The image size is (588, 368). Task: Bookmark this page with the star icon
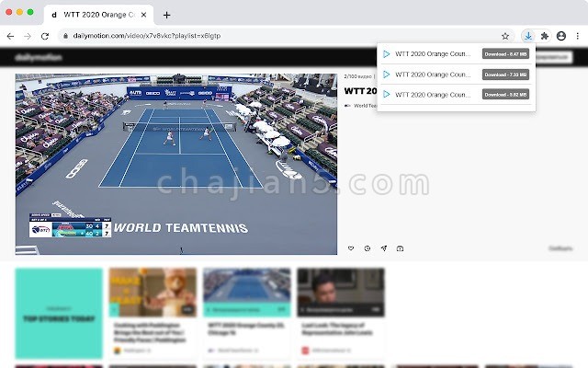[505, 36]
